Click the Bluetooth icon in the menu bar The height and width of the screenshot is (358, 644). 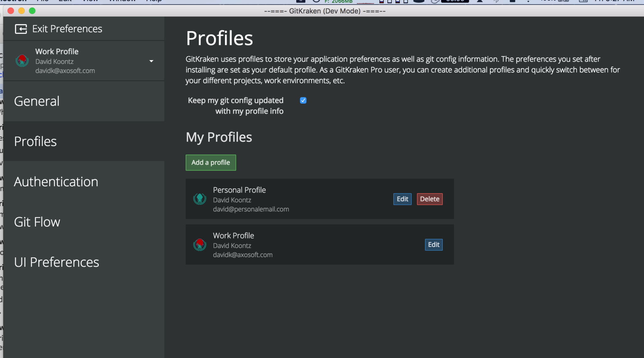[x=496, y=1]
